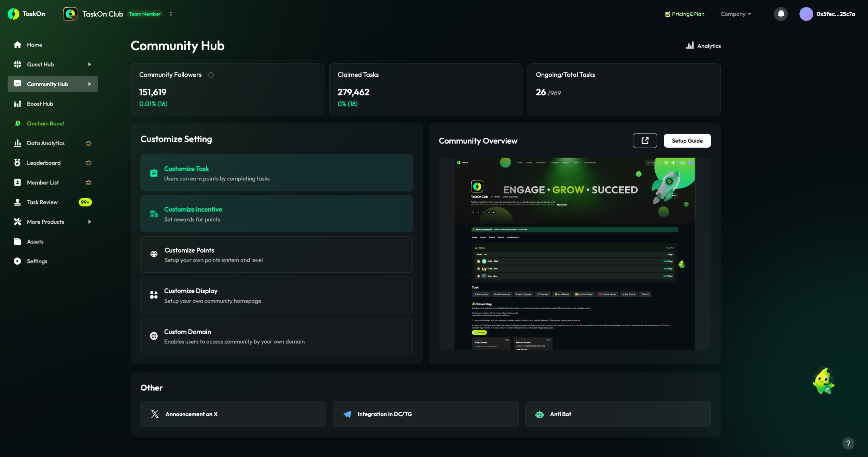Viewport: 868px width, 457px height.
Task: Open community page via external link icon
Action: [645, 140]
